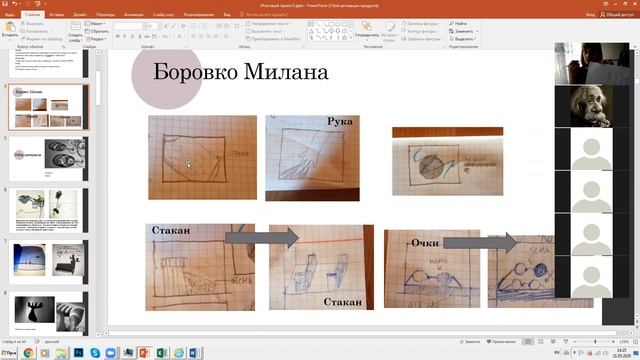
Task: Open Chrome from the taskbar
Action: pos(28,353)
